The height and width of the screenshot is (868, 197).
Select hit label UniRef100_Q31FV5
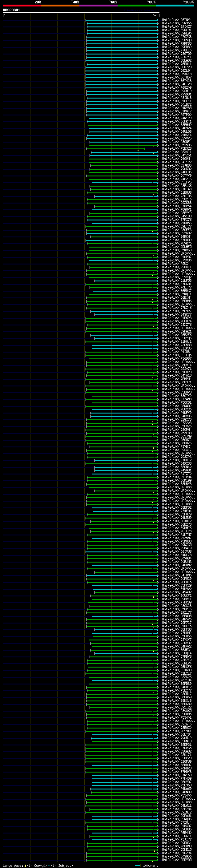tap(176, 183)
